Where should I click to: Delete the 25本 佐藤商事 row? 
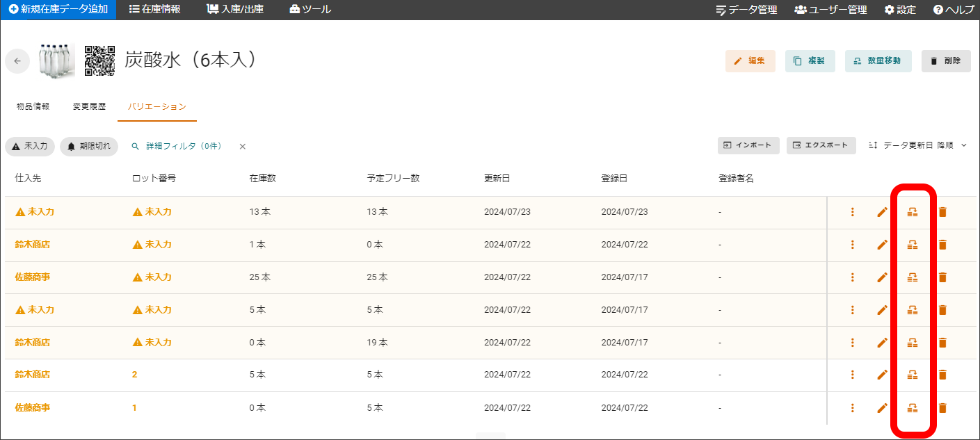click(x=942, y=277)
